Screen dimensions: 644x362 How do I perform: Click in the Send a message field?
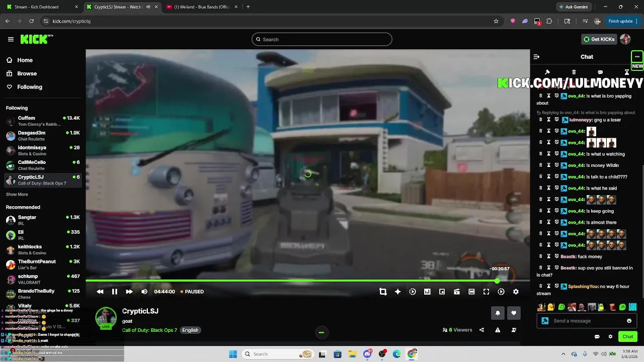pyautogui.click(x=586, y=321)
